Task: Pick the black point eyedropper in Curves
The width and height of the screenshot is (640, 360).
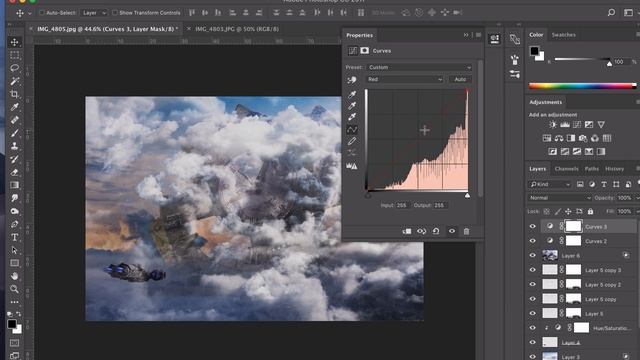Action: (352, 95)
